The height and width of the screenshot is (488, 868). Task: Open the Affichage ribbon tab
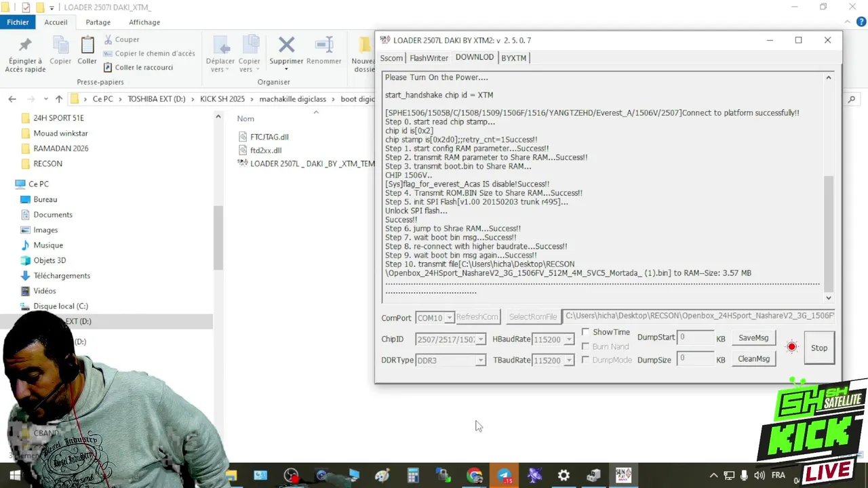(144, 22)
